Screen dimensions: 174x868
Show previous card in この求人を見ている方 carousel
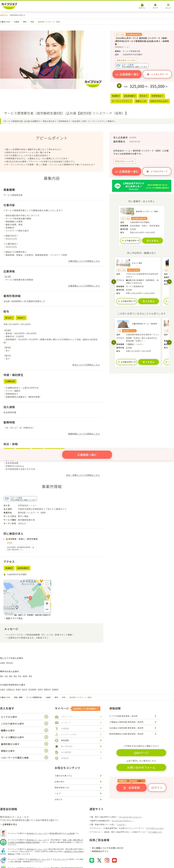(x=114, y=342)
